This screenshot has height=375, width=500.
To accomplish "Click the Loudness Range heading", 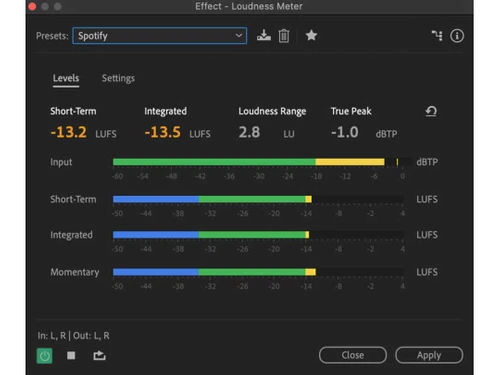I will pyautogui.click(x=272, y=111).
